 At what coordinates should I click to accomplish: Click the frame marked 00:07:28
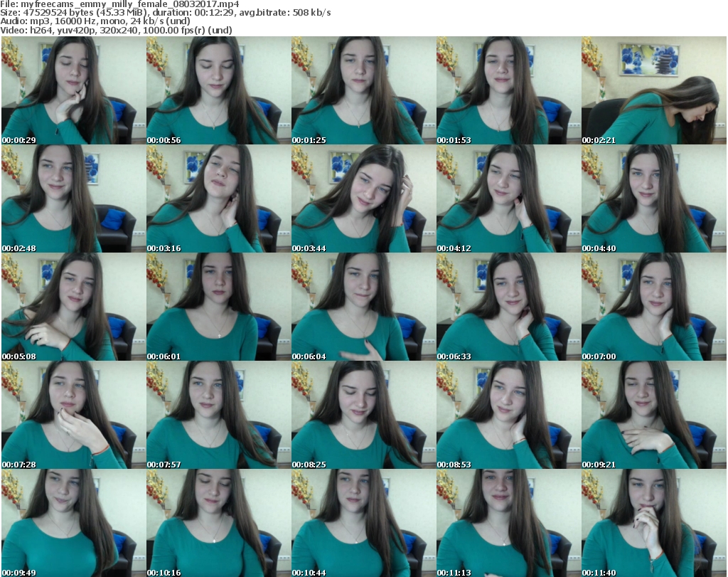pos(73,415)
